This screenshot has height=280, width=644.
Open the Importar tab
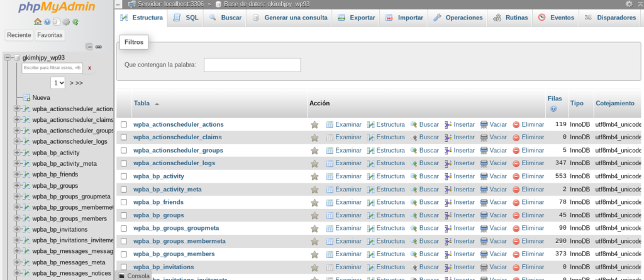pos(404,18)
